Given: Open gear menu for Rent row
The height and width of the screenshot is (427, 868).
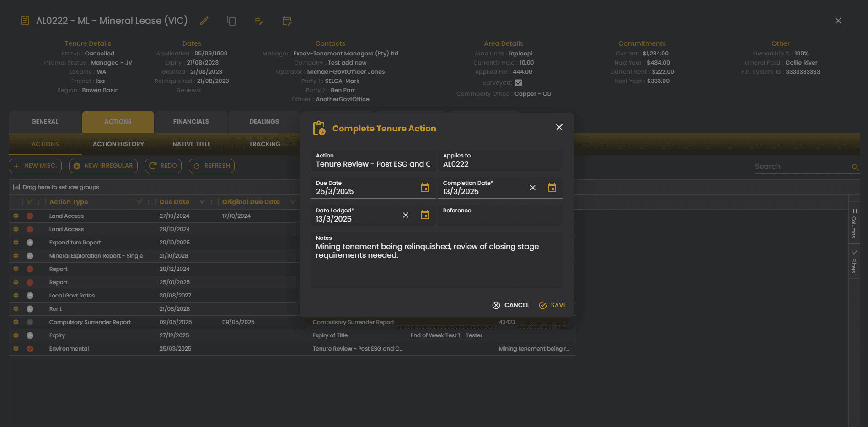Looking at the screenshot, I should (16, 309).
